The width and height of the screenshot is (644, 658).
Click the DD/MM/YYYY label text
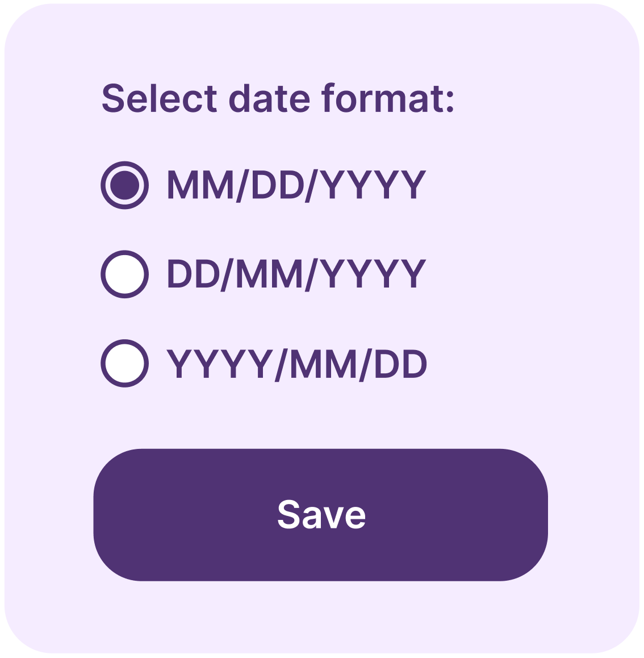pyautogui.click(x=296, y=274)
